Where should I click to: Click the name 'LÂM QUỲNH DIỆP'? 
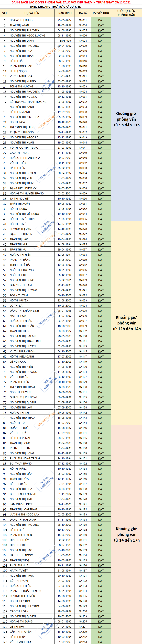tap(21, 504)
